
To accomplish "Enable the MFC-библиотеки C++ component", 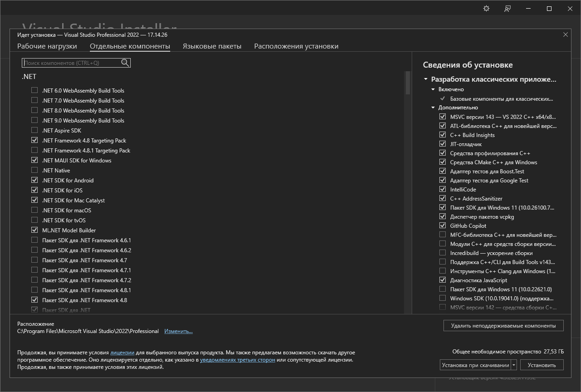I will click(443, 235).
